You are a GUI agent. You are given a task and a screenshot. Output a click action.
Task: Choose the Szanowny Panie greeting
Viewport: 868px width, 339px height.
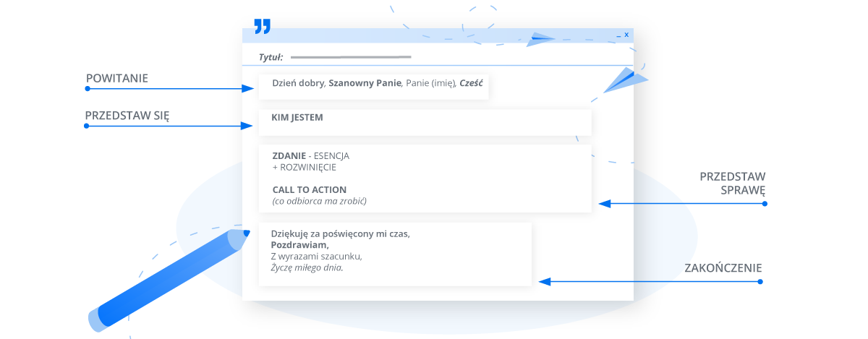coord(365,83)
